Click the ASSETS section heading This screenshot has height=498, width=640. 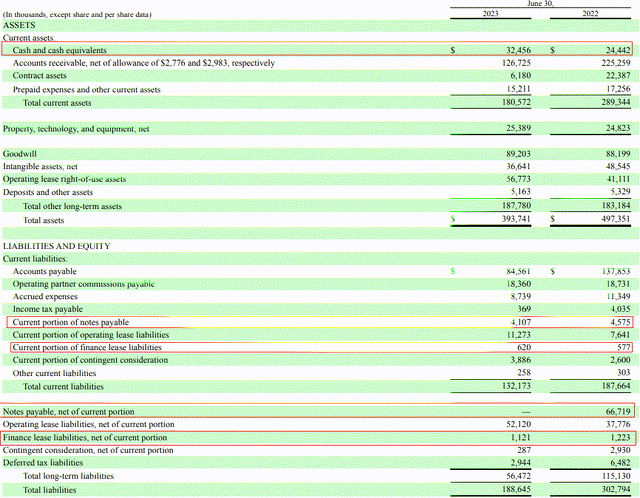click(x=19, y=25)
